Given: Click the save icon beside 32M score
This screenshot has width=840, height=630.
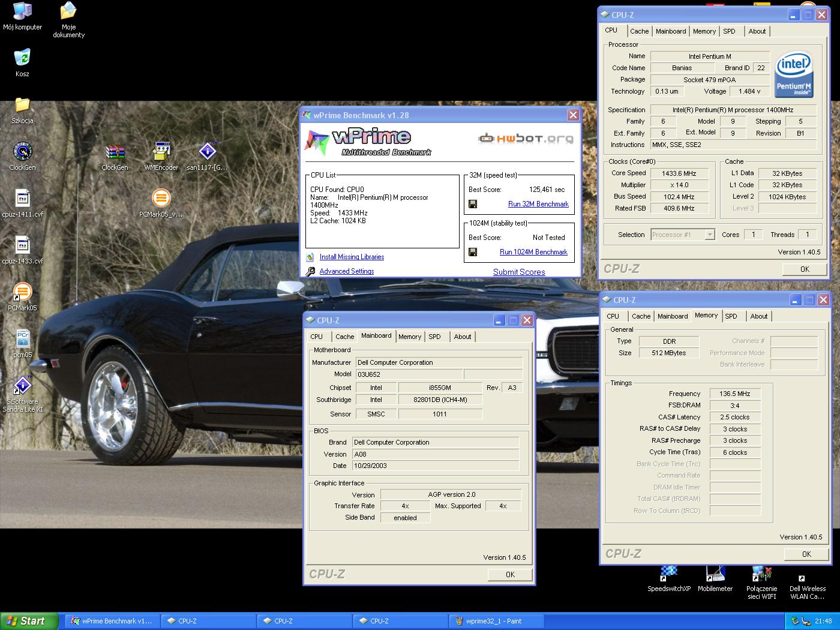Looking at the screenshot, I should [473, 204].
